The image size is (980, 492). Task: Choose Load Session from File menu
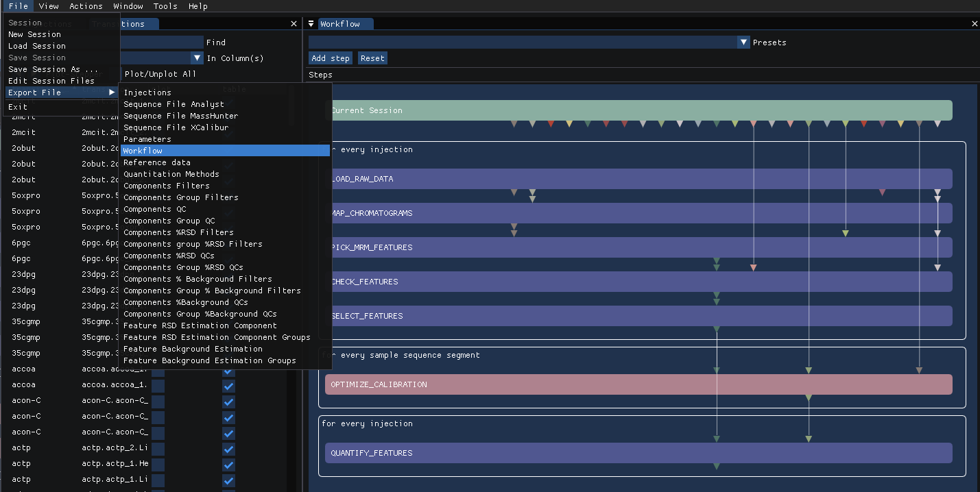[62, 46]
